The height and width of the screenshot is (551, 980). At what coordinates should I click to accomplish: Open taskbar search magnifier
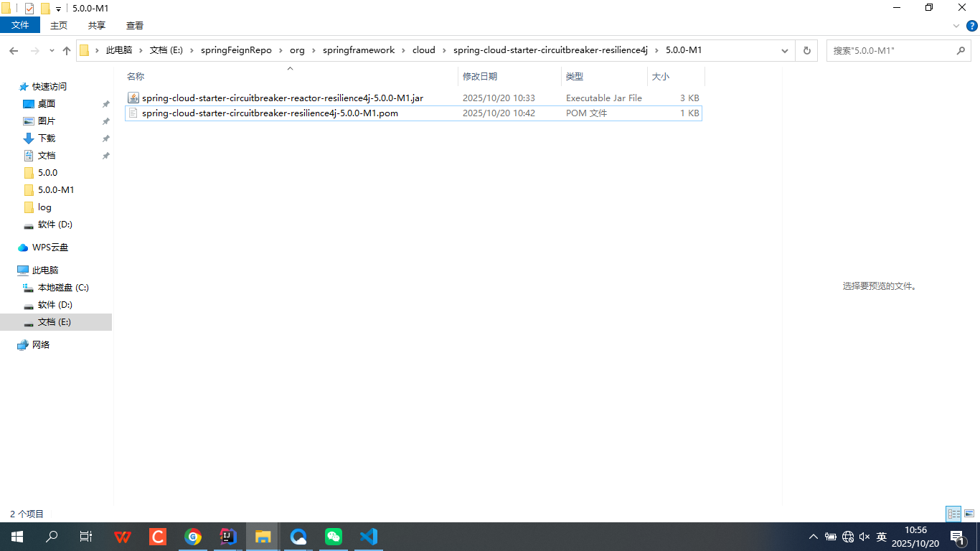tap(52, 537)
